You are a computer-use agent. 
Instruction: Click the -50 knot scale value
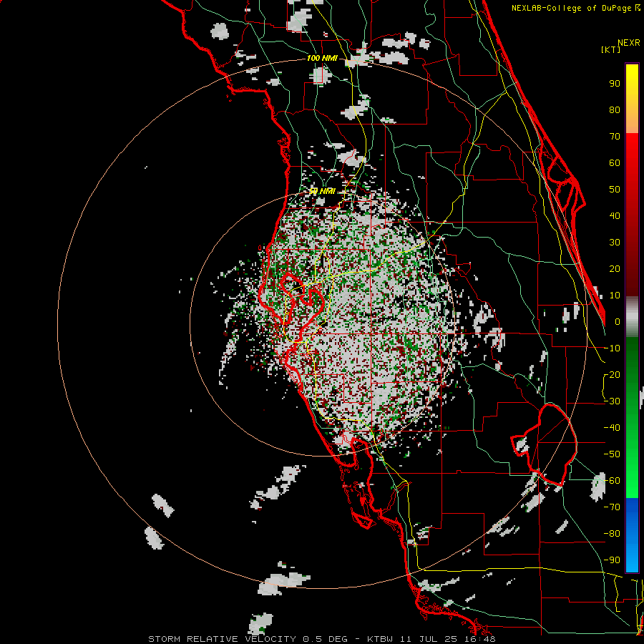pos(612,454)
